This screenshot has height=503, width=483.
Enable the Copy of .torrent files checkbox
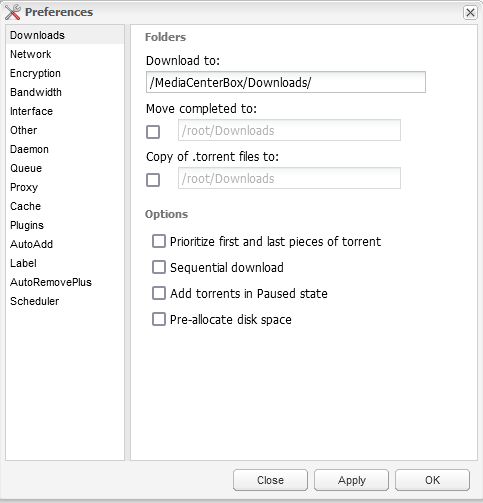pyautogui.click(x=153, y=180)
